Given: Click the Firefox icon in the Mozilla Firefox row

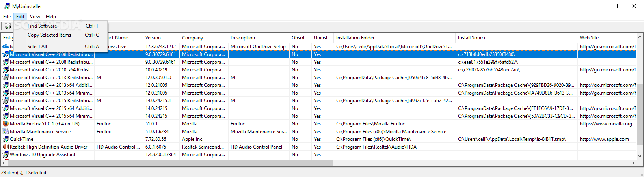Looking at the screenshot, I should coord(6,124).
